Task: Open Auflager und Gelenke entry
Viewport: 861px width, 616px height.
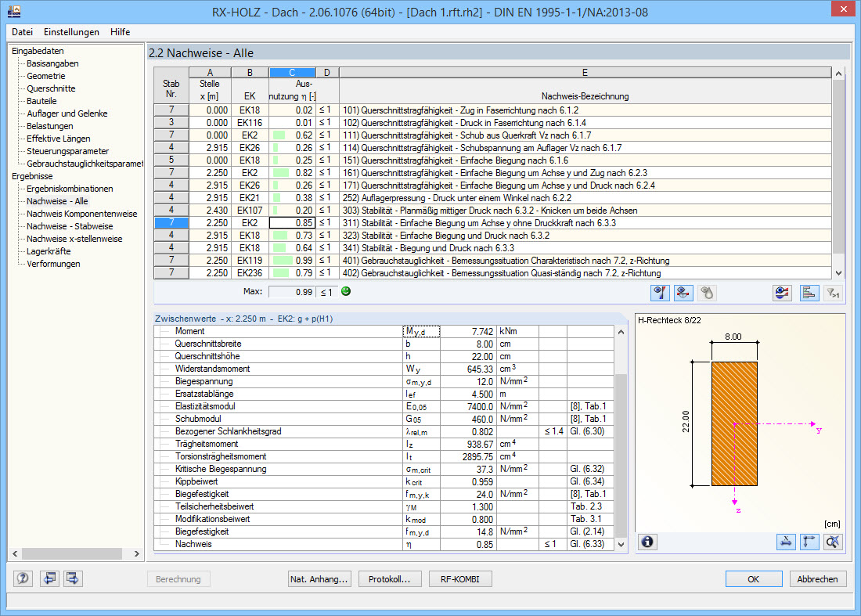Action: (67, 113)
